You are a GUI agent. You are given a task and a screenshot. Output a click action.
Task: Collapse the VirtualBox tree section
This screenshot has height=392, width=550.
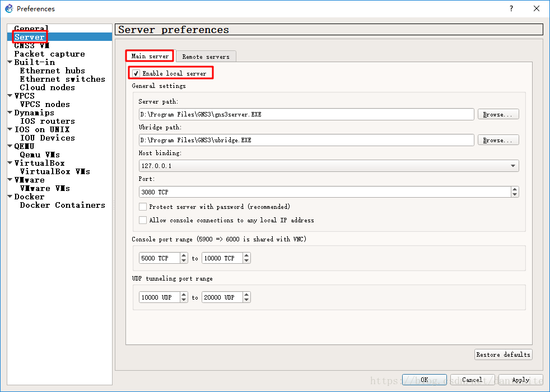point(10,163)
